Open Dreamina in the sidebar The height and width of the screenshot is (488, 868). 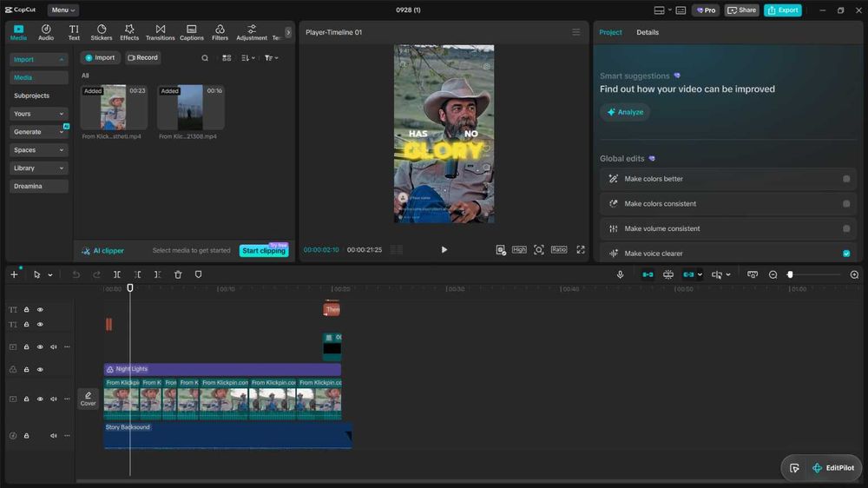(39, 186)
